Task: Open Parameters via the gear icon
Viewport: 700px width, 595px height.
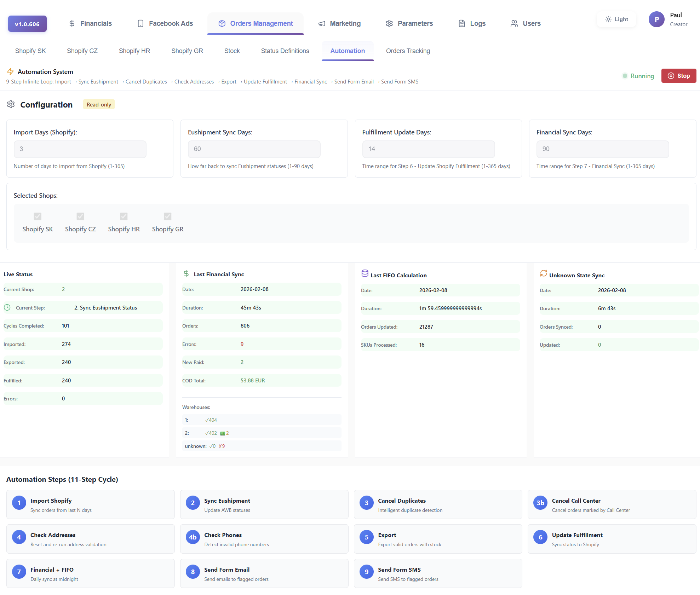Action: 389,23
